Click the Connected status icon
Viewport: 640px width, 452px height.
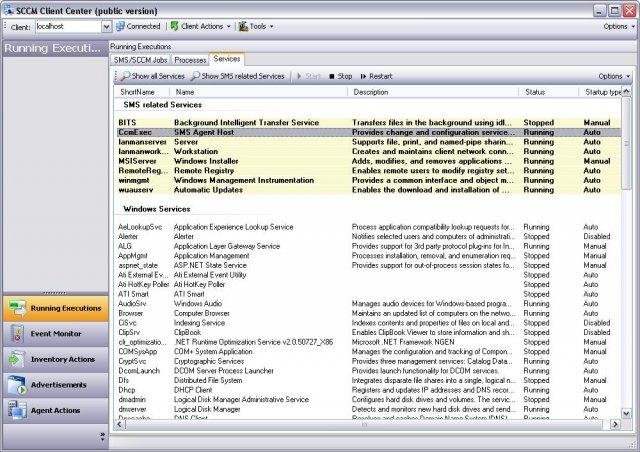tap(120, 27)
